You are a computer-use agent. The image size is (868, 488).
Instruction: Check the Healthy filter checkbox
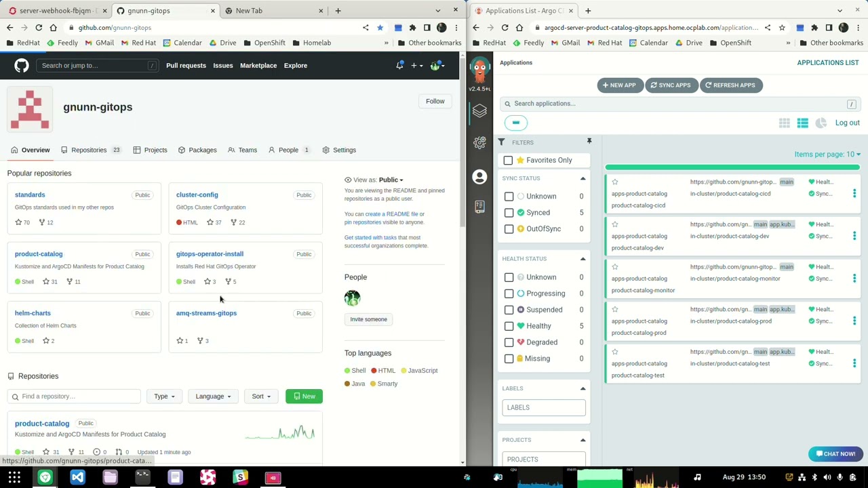pos(509,326)
